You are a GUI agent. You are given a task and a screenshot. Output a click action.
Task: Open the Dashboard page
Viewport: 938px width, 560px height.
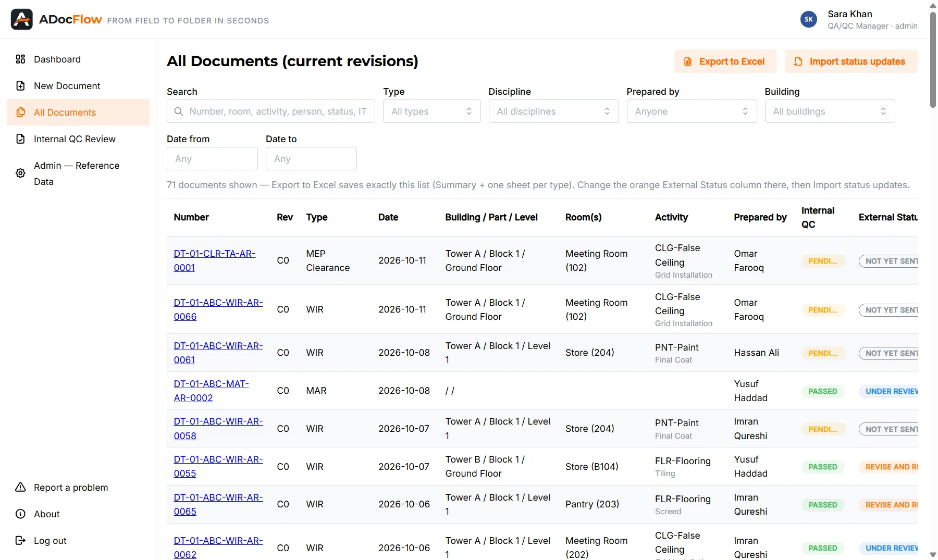click(78, 59)
